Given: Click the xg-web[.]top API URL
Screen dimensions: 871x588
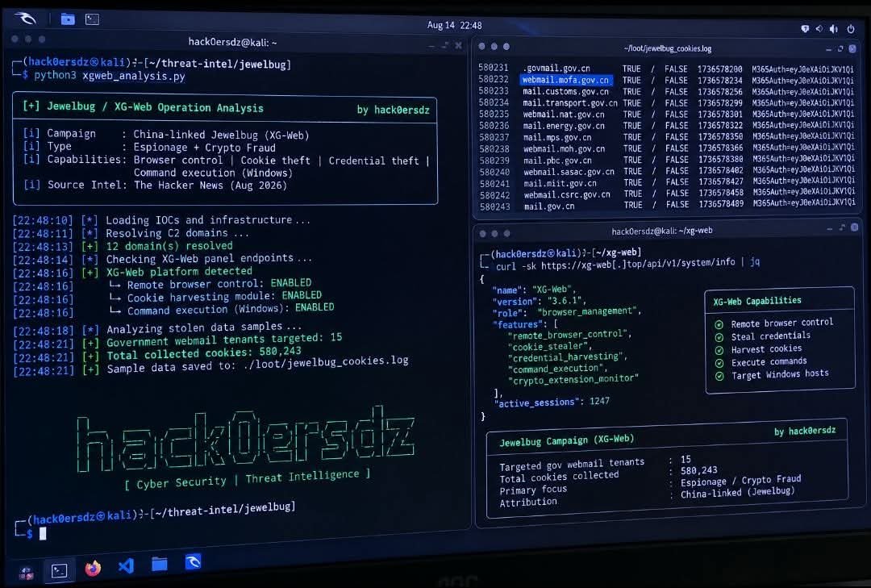Looking at the screenshot, I should pyautogui.click(x=638, y=264).
